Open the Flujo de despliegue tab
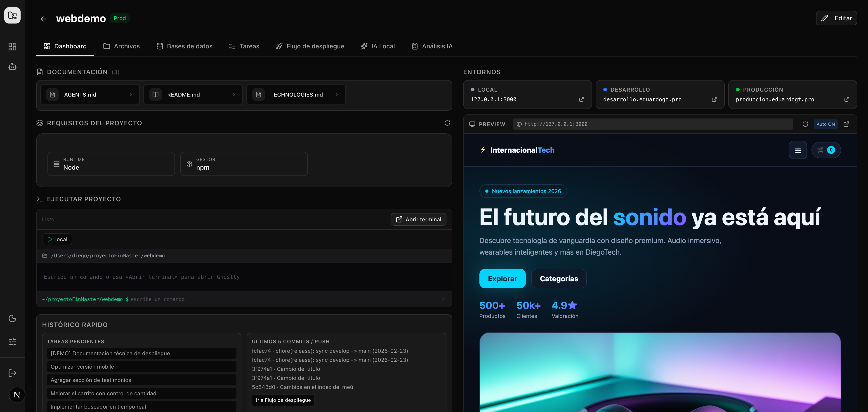 tap(315, 46)
